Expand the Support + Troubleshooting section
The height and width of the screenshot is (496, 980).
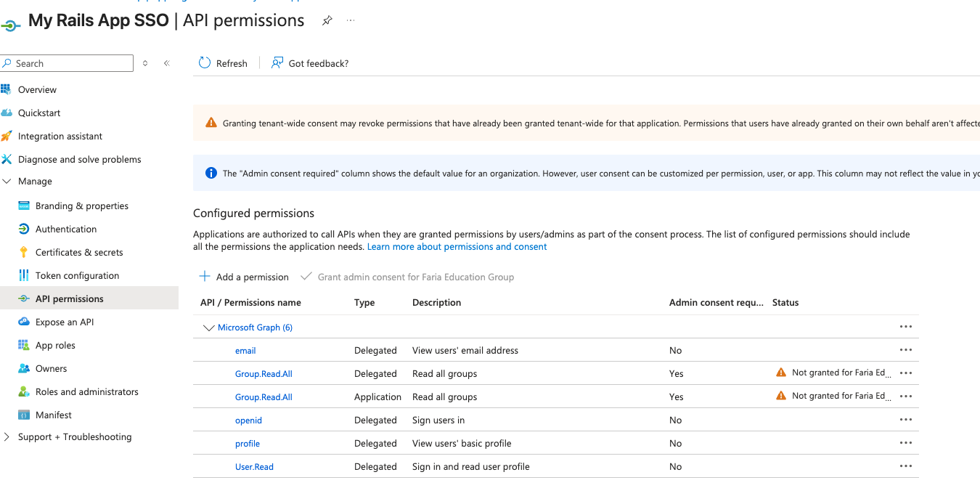coord(7,437)
